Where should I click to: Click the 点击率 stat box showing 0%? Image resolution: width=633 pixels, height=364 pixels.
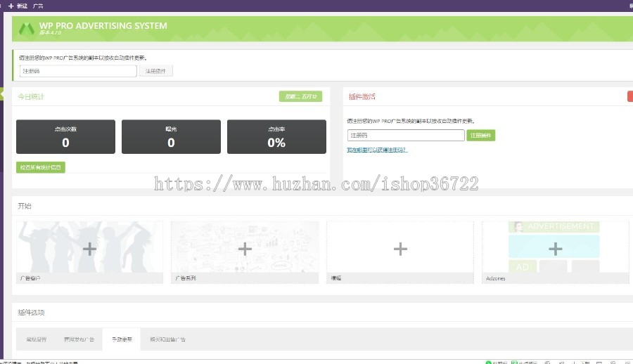[x=276, y=136]
